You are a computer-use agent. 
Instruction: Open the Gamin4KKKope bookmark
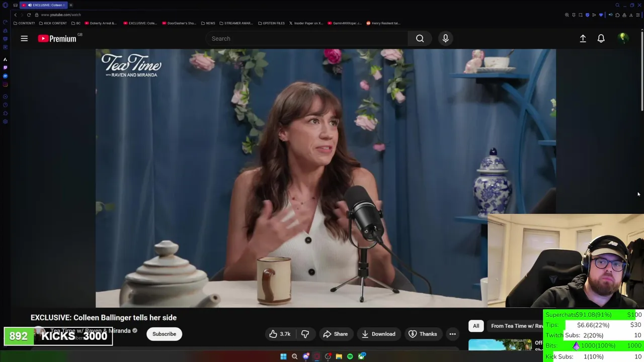point(344,23)
